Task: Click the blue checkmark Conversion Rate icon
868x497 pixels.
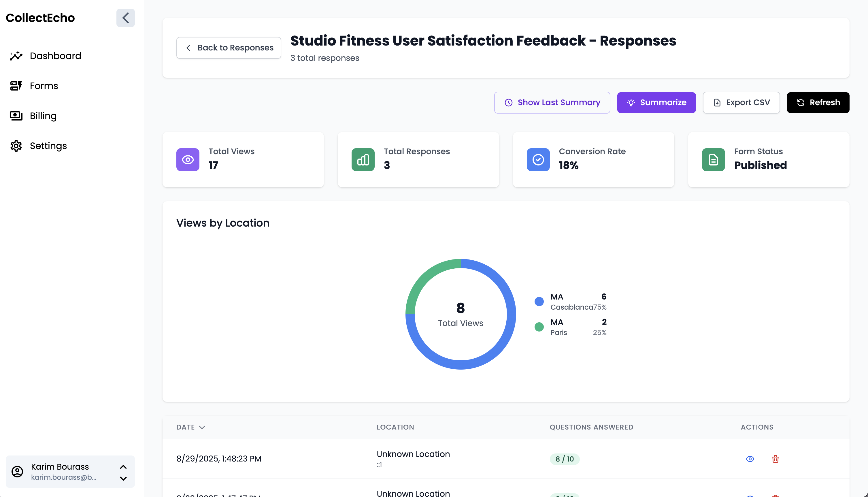Action: pos(538,160)
